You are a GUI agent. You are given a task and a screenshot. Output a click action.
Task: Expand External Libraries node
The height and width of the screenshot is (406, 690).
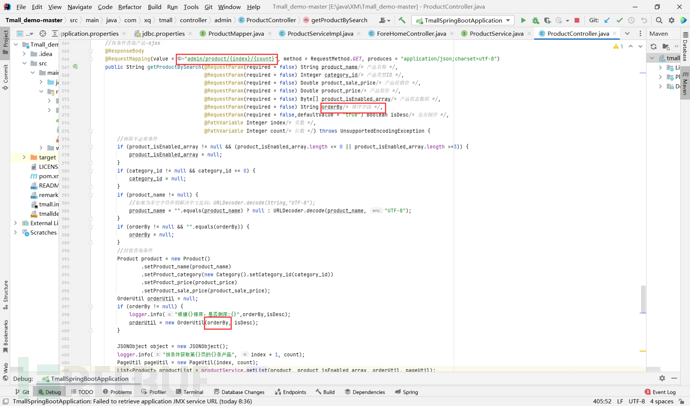(x=17, y=223)
